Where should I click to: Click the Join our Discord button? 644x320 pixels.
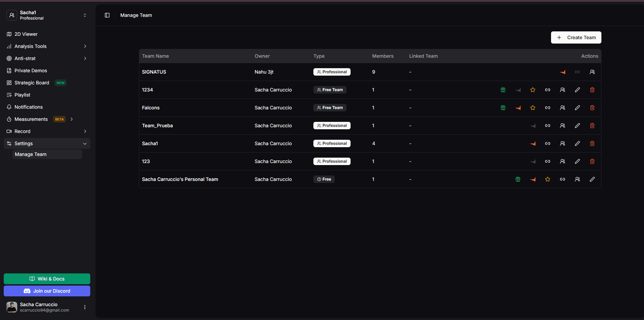(47, 291)
